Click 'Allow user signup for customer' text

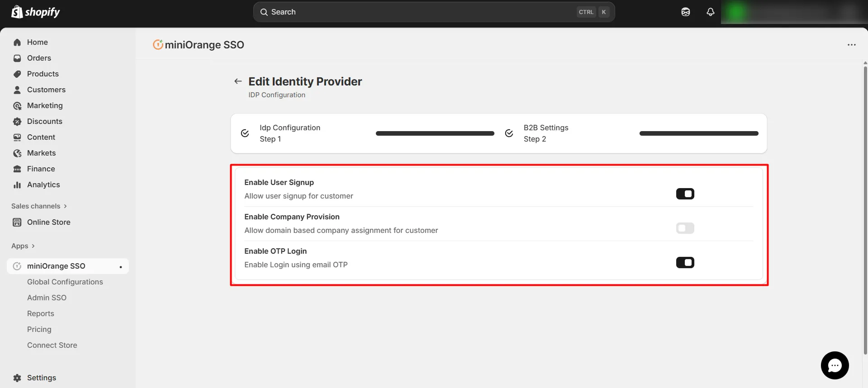(299, 196)
